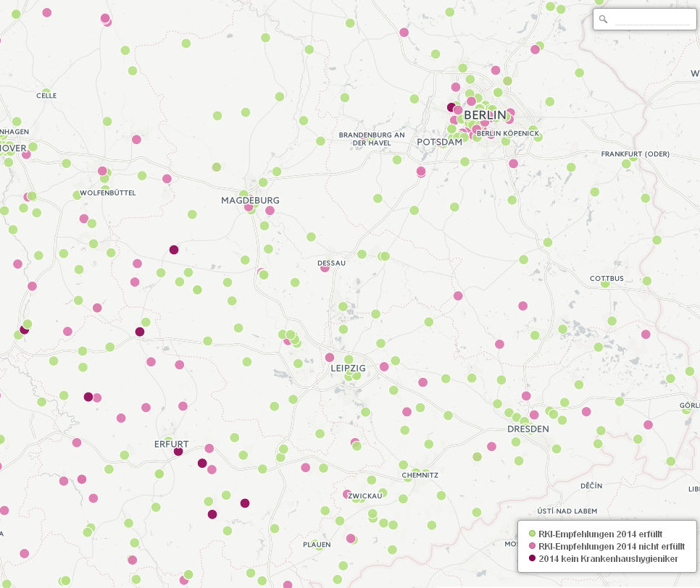
Task: Open green marker overlapping the Celle label
Action: (46, 93)
